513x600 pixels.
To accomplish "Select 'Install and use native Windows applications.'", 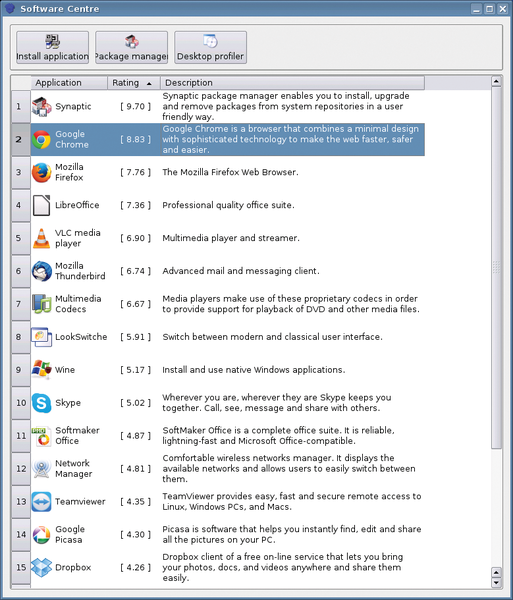I will point(254,370).
